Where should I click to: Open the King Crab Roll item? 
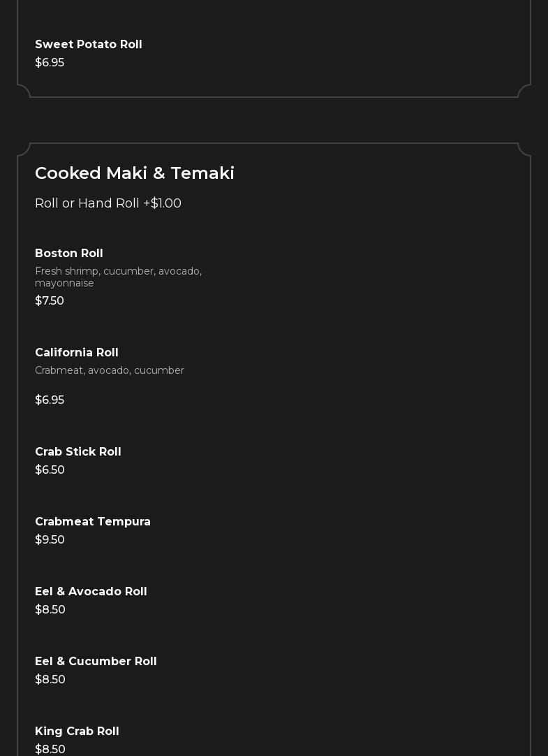(77, 732)
